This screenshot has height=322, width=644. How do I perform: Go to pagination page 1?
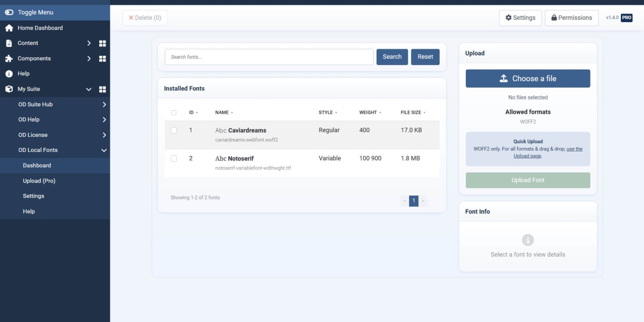tap(414, 201)
